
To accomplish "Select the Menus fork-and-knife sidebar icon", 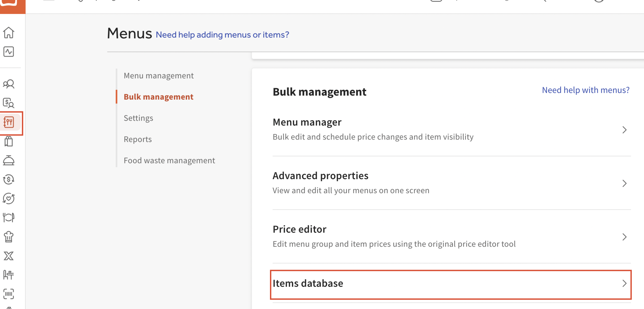I will pyautogui.click(x=9, y=122).
